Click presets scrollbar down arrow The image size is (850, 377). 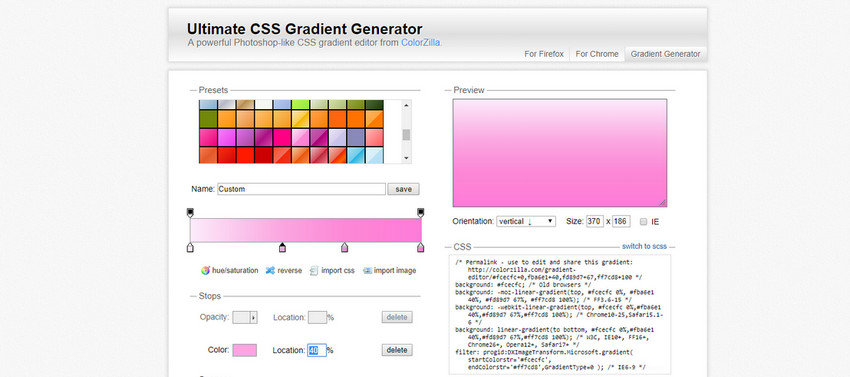[x=406, y=158]
